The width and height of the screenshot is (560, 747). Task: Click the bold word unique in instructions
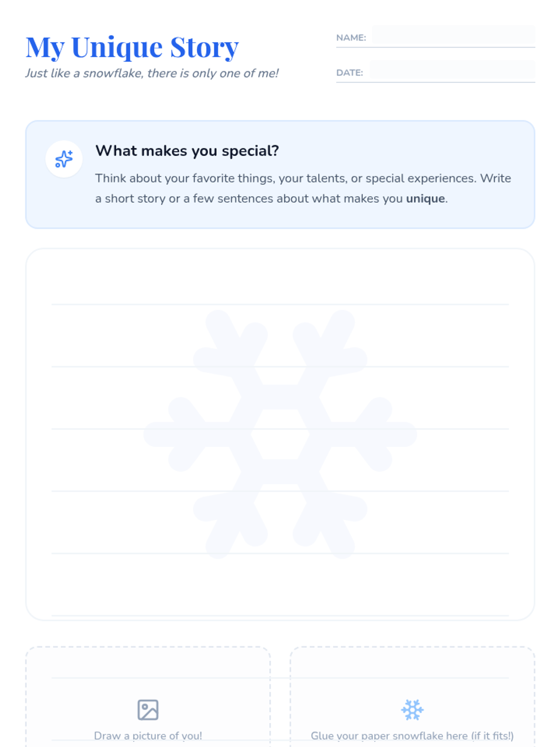pos(425,199)
